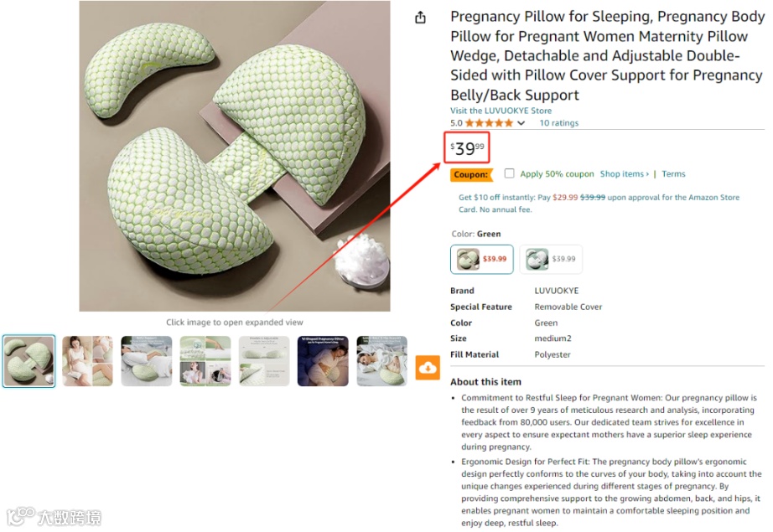The image size is (773, 532).
Task: Click the orange cloud download icon
Action: [428, 368]
